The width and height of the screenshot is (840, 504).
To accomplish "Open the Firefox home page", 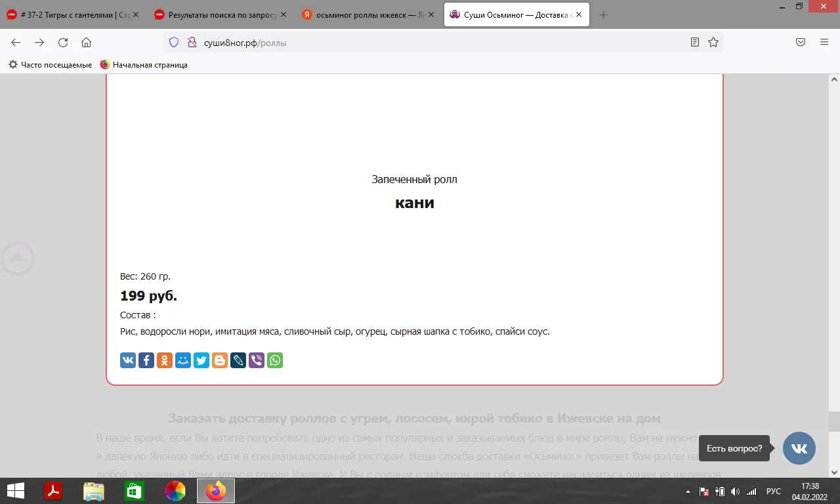I will [x=86, y=43].
